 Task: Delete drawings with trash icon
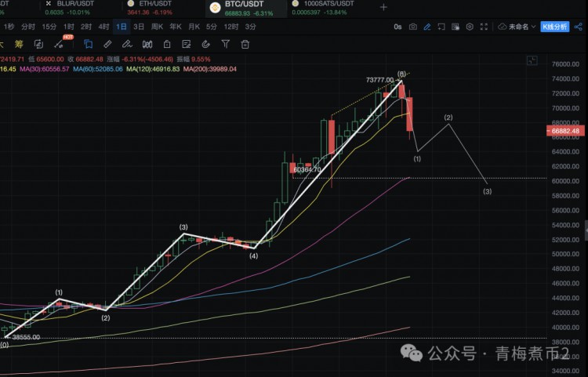tap(245, 44)
